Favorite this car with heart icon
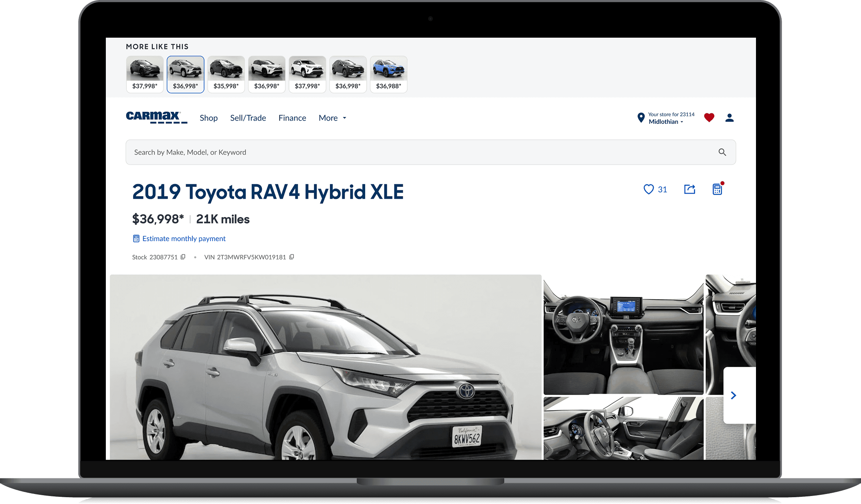This screenshot has width=861, height=504. point(649,189)
